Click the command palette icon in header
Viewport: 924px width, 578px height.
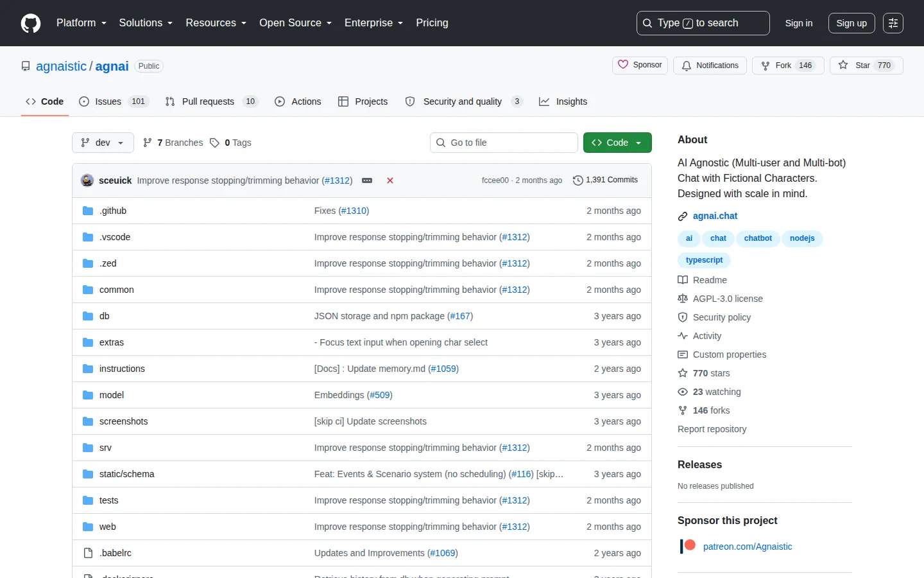pyautogui.click(x=893, y=23)
